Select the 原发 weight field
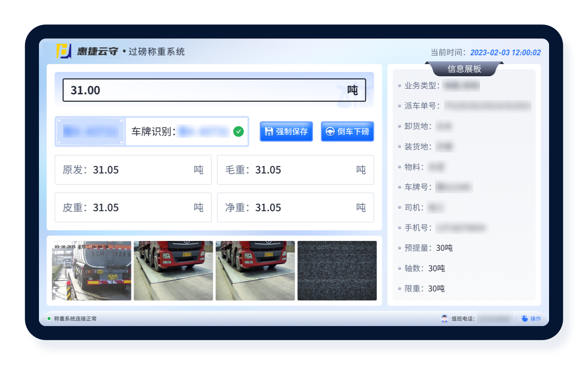Viewport: 588px width, 365px height. 133,170
